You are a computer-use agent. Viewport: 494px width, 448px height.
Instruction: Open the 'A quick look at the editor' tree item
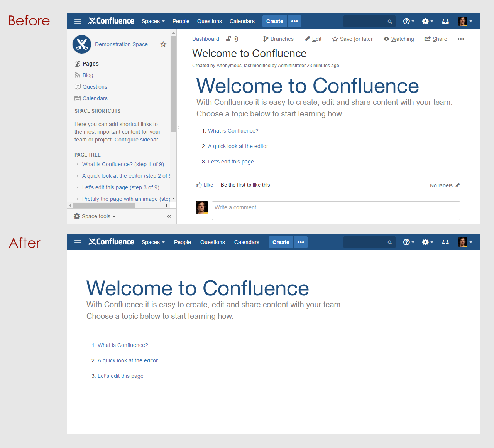[x=126, y=176]
